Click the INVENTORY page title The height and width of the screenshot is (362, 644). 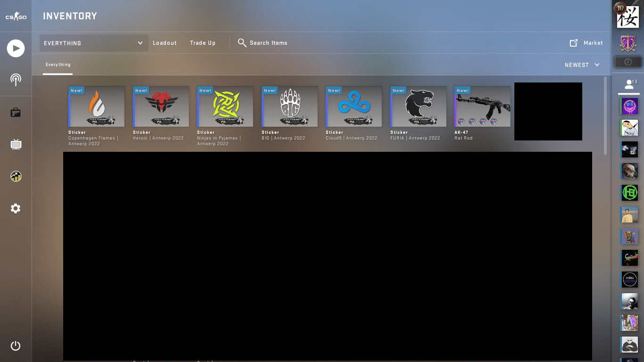tap(70, 16)
